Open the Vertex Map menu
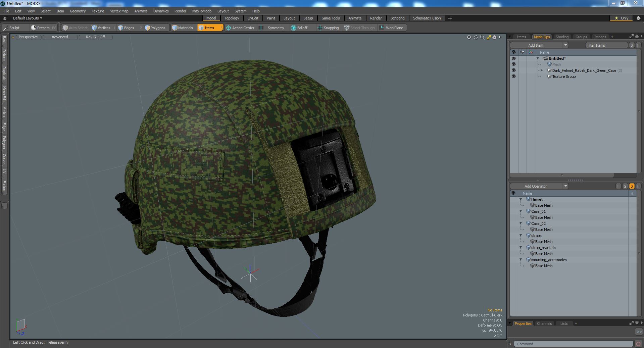Screen dimensions: 644x348 (x=119, y=11)
